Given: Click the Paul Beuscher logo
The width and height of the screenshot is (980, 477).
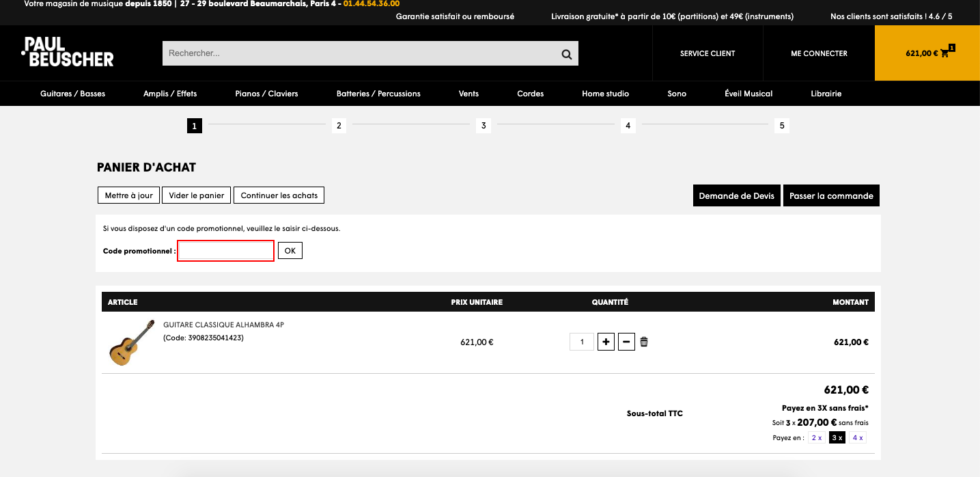Looking at the screenshot, I should click(x=68, y=52).
